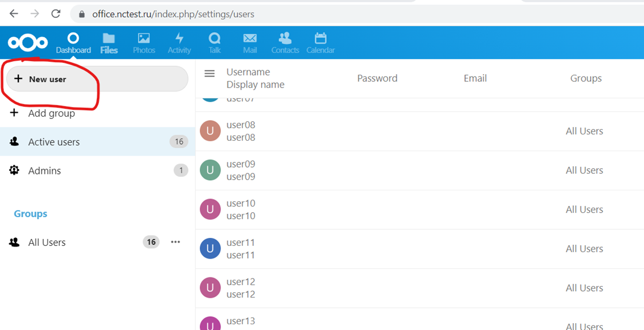Open the Activity lightning icon
644x330 pixels.
pyautogui.click(x=179, y=42)
